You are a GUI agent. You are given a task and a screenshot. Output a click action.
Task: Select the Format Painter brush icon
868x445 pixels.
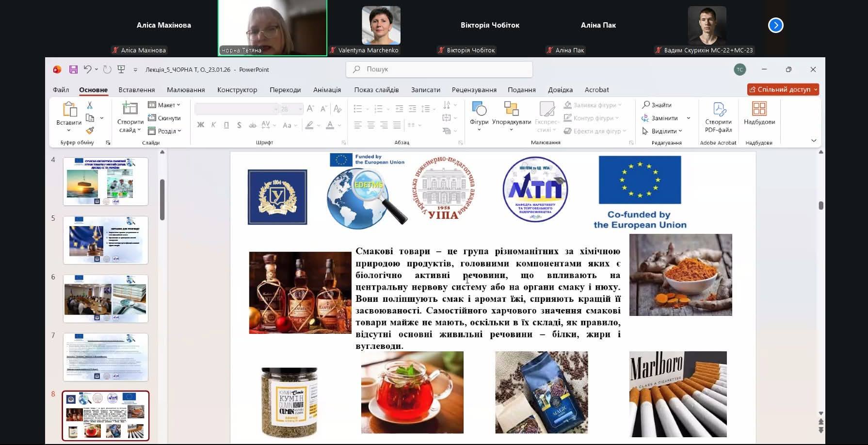point(90,131)
